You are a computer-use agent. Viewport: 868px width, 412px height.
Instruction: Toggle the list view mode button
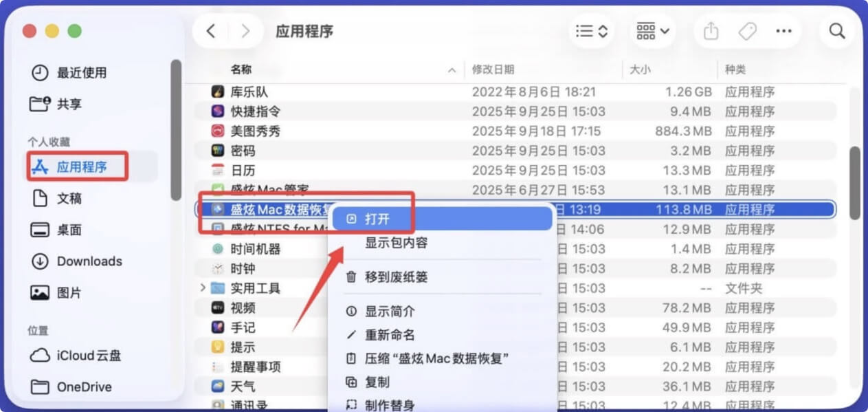tap(586, 30)
